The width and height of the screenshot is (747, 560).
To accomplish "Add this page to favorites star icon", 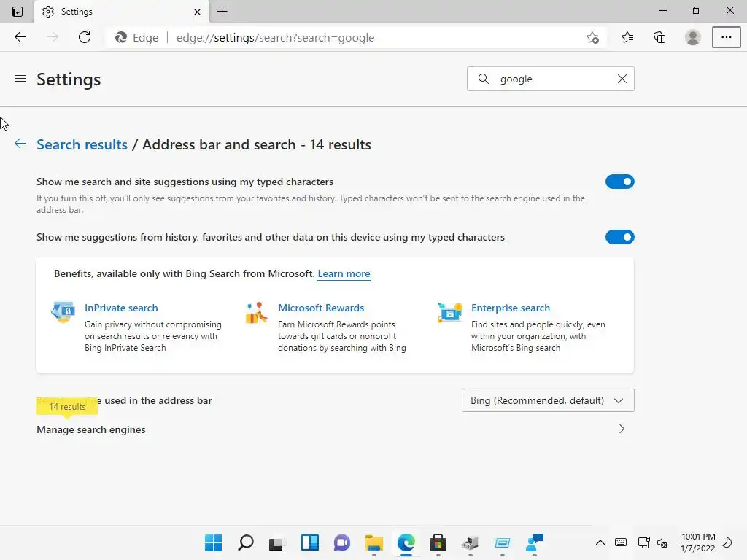I will coord(592,38).
